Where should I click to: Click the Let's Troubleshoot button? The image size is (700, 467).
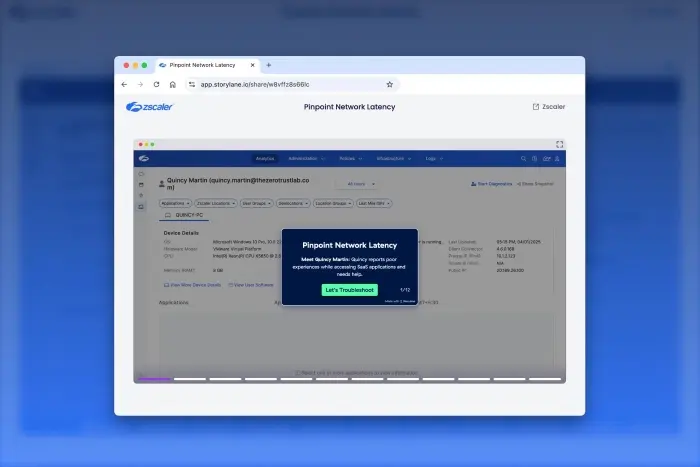click(350, 290)
